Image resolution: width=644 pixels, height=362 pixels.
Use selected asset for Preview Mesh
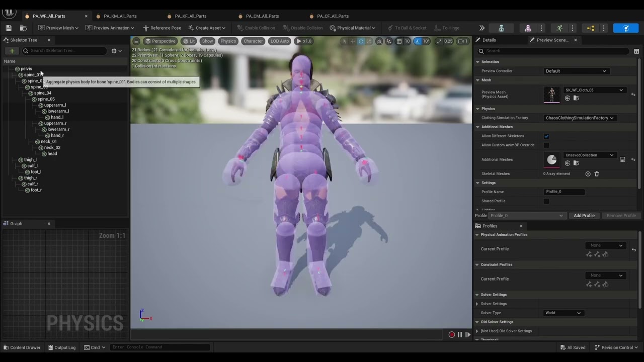pyautogui.click(x=568, y=98)
